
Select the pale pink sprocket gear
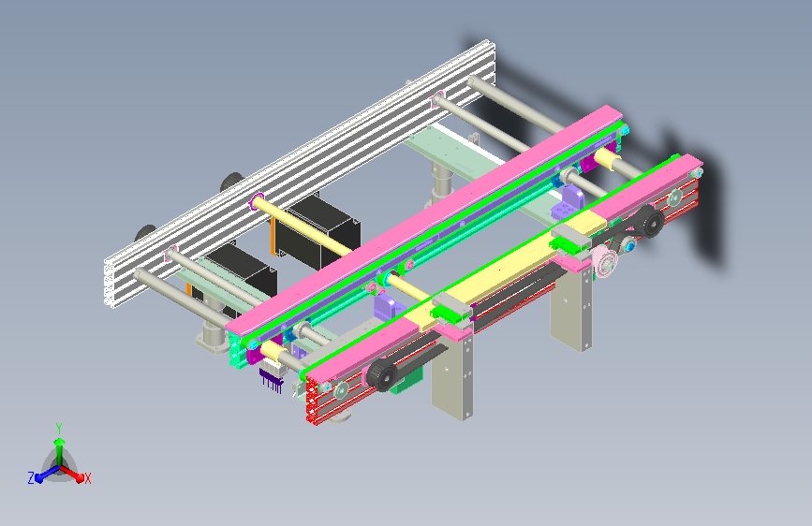pos(603,261)
